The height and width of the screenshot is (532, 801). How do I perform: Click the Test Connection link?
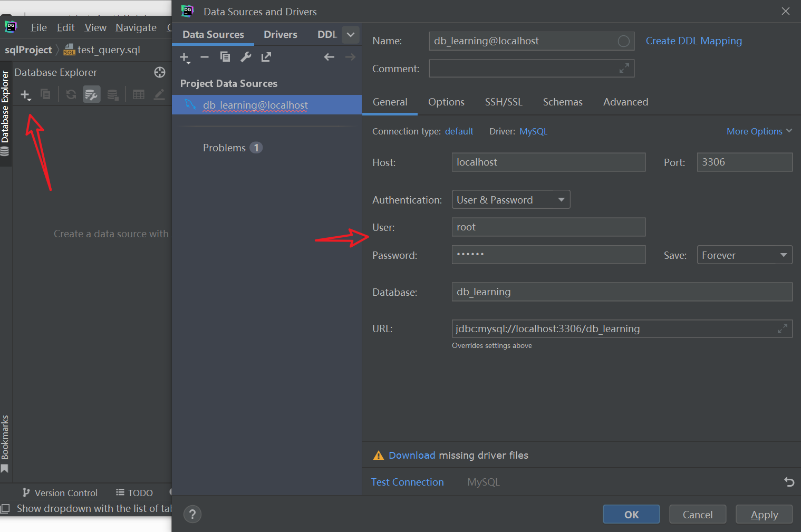(x=408, y=482)
